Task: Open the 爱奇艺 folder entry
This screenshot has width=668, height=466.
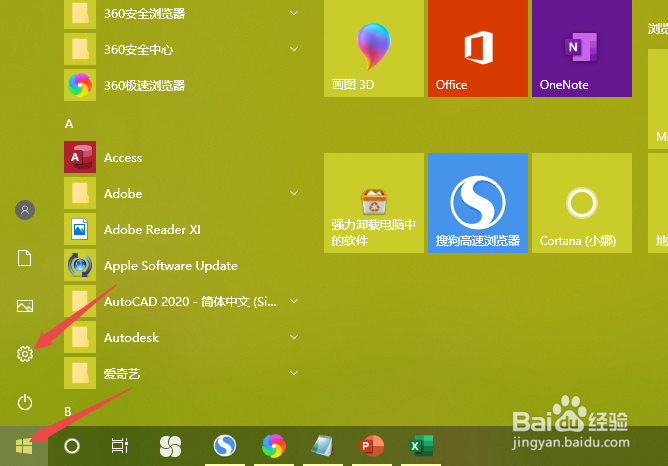Action: coord(183,373)
